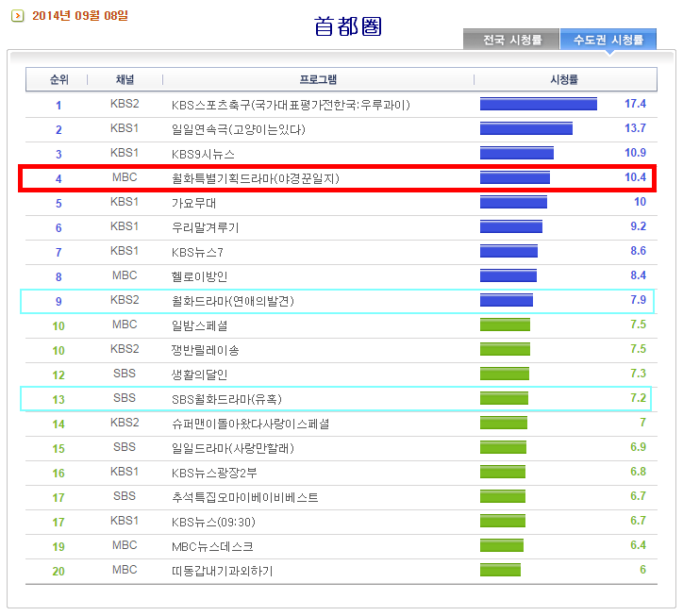Click rank number 20
Viewport: 683px width, 616px height.
58,571
